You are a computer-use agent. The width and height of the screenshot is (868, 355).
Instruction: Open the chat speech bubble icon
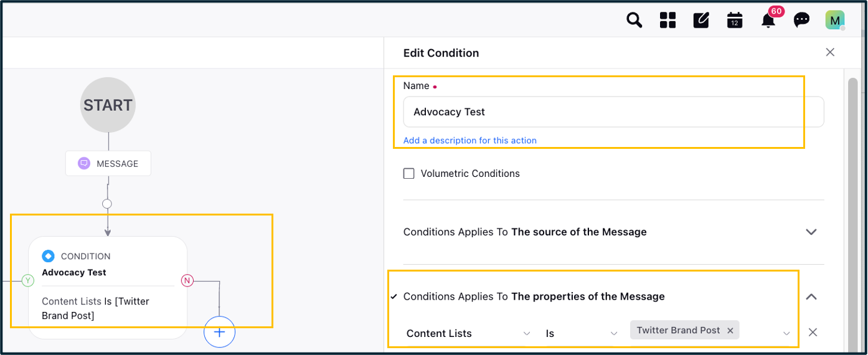point(801,20)
